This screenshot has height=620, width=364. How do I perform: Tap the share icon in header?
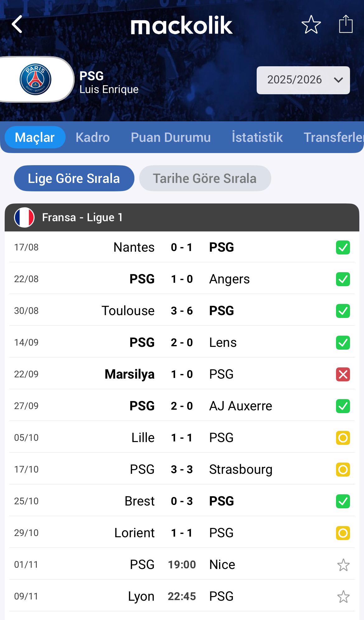click(346, 24)
